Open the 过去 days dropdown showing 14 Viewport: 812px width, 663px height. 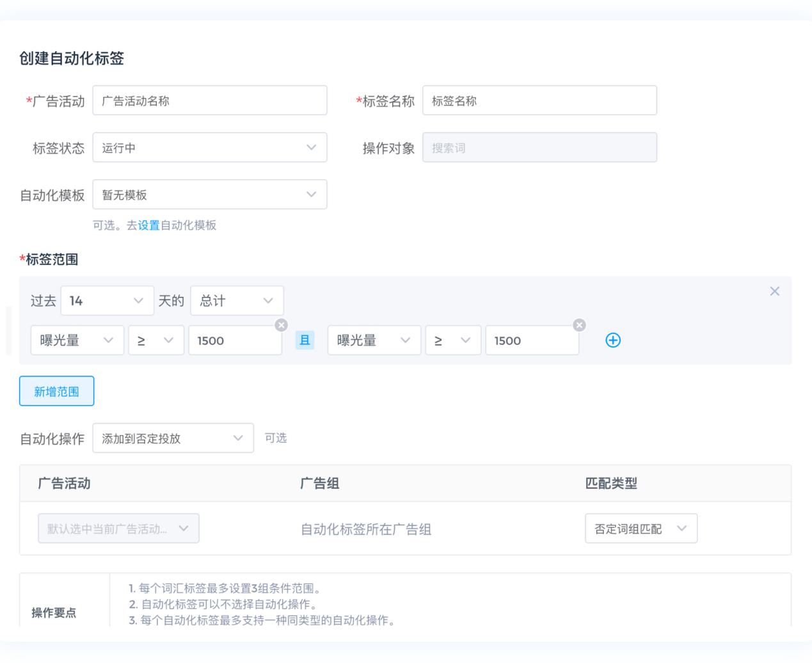107,301
